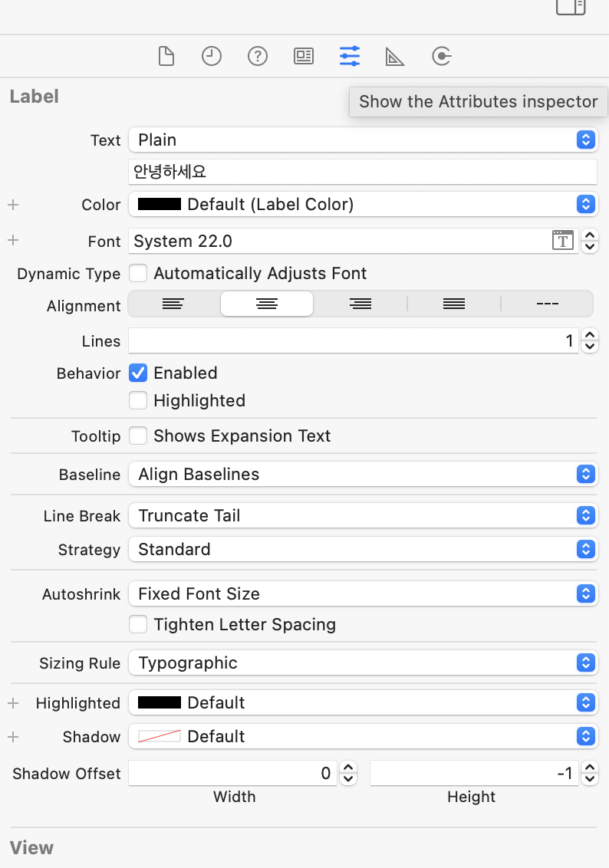Show the File inspector
Image resolution: width=609 pixels, height=868 pixels.
[166, 56]
